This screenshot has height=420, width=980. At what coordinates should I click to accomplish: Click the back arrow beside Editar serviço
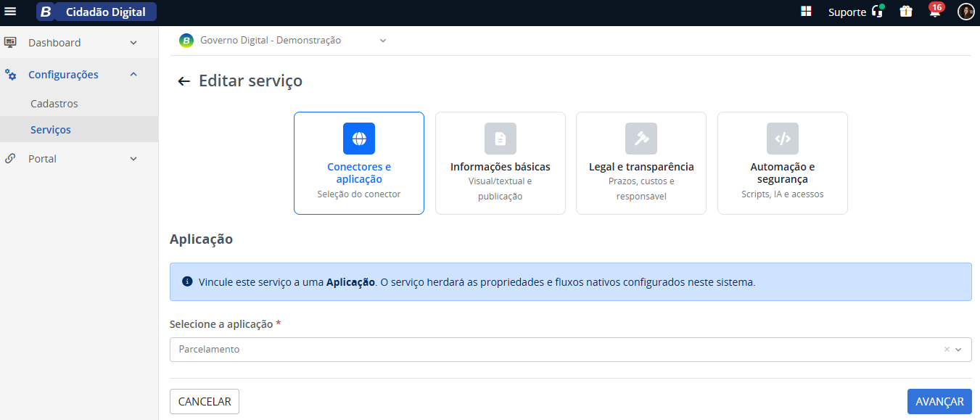(x=184, y=81)
